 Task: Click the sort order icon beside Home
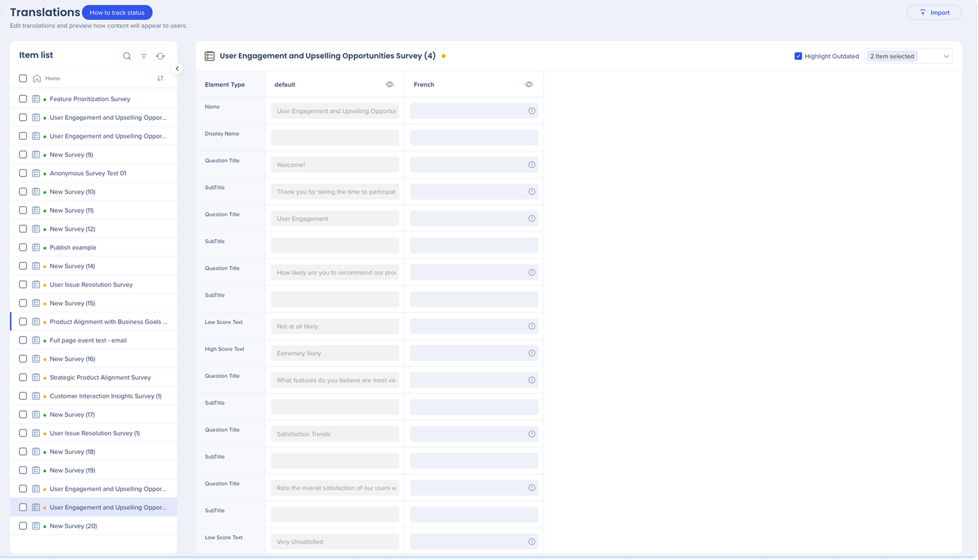pos(161,79)
